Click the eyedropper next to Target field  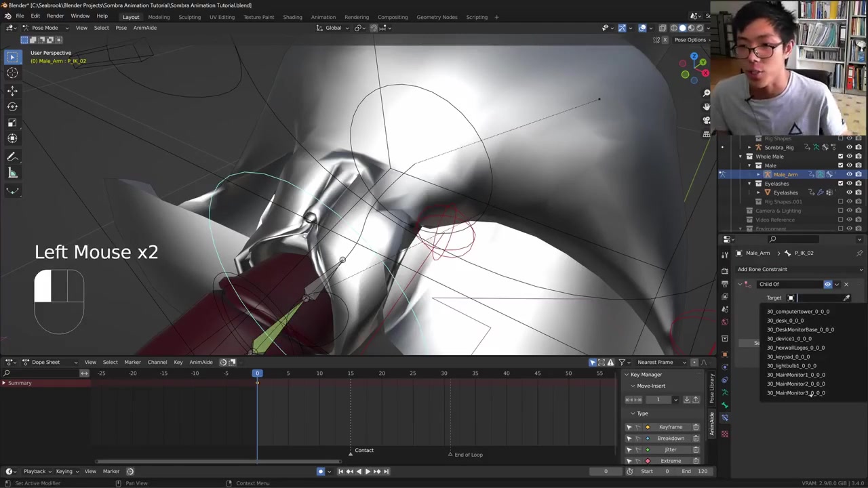[846, 298]
